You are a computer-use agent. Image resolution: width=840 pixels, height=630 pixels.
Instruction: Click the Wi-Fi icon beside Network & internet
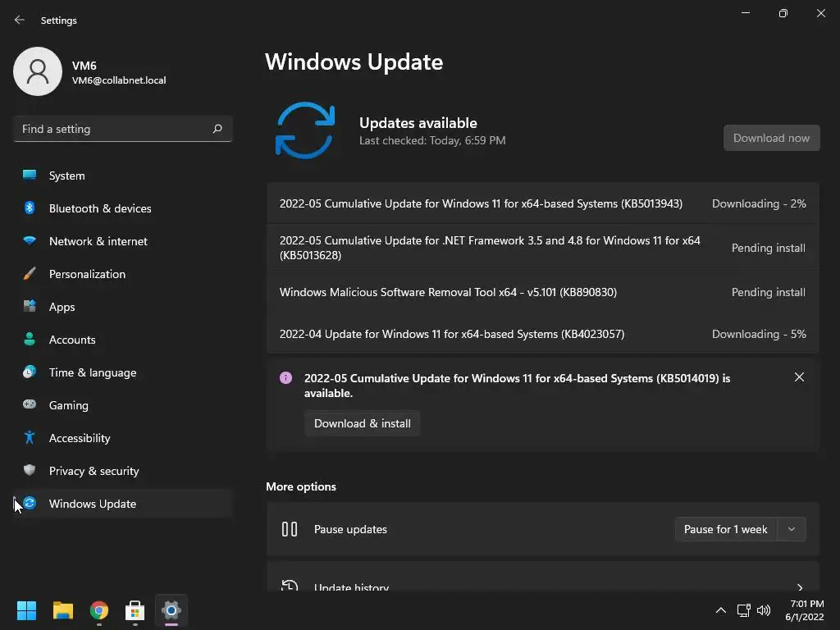30,240
